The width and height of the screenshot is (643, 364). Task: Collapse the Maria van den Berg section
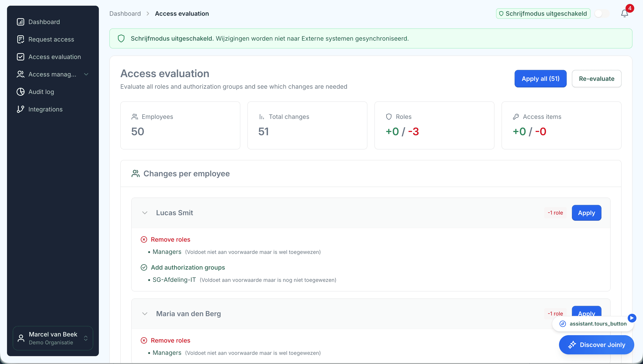pyautogui.click(x=145, y=314)
